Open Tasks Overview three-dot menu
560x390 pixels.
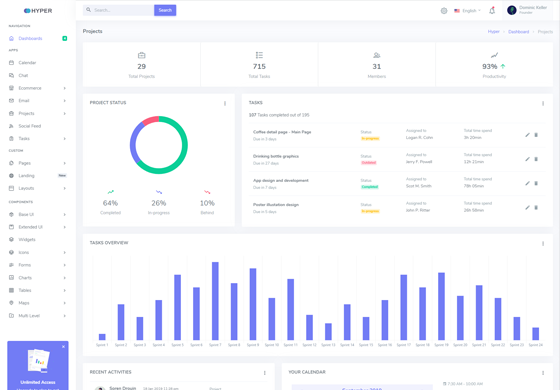click(x=543, y=244)
